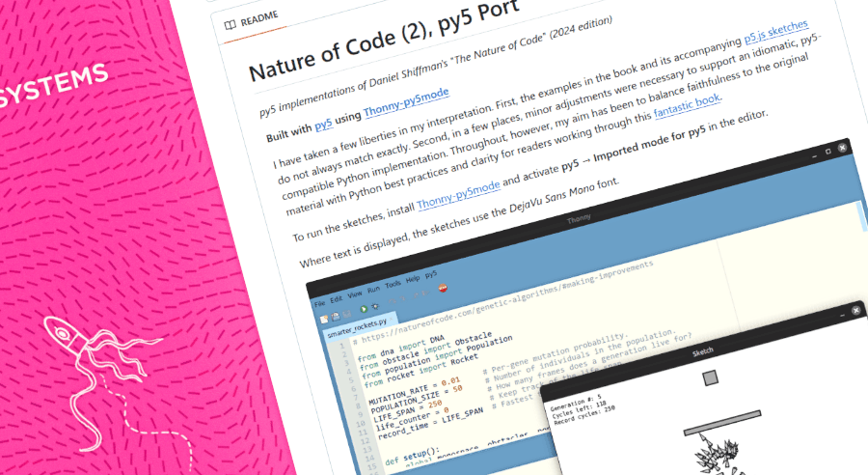Click the Per-gene mutation probability comment
The width and height of the screenshot is (868, 475).
pos(555,352)
